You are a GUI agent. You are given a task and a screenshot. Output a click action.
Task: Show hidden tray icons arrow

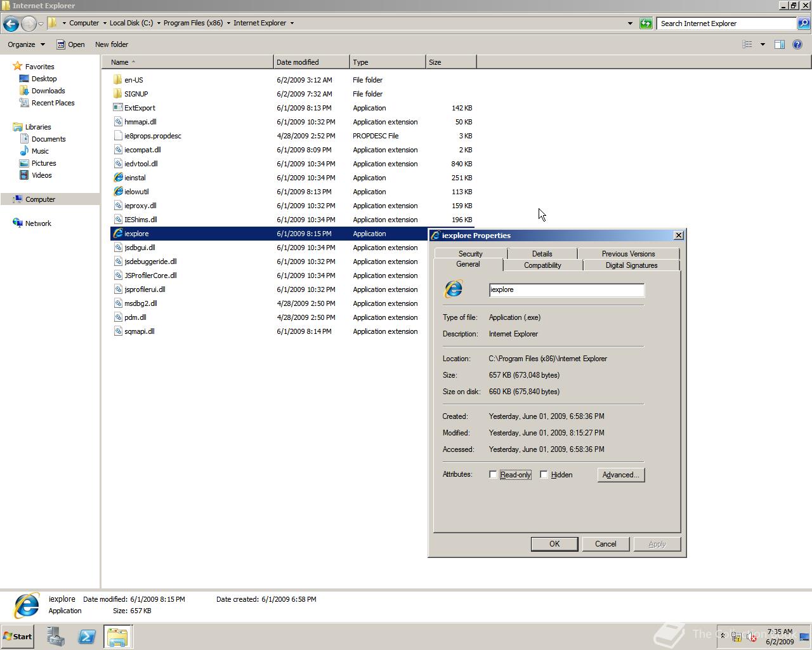tap(722, 636)
